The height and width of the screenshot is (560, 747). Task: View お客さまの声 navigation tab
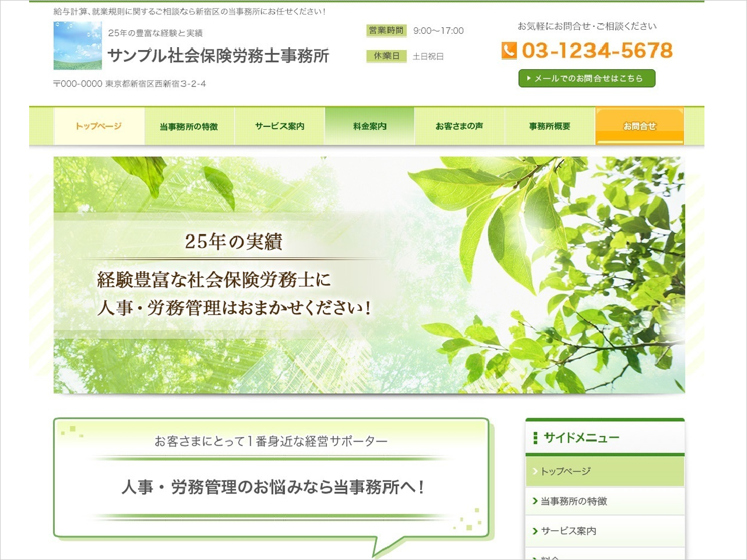[x=459, y=126]
